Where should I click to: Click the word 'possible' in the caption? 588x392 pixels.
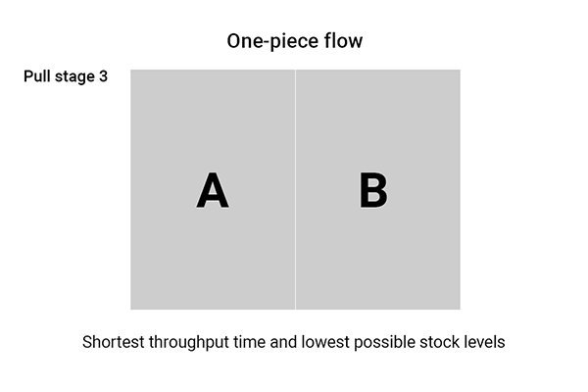[x=385, y=343]
